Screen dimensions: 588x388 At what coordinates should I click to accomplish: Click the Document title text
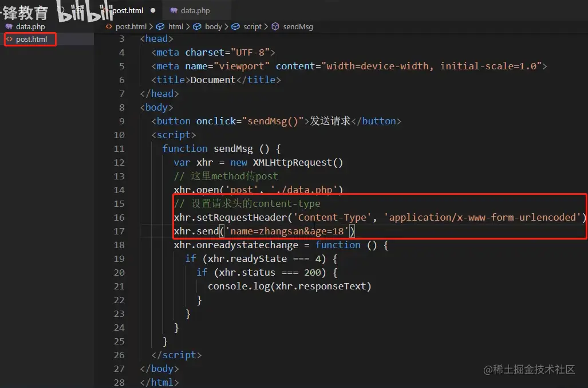[213, 80]
